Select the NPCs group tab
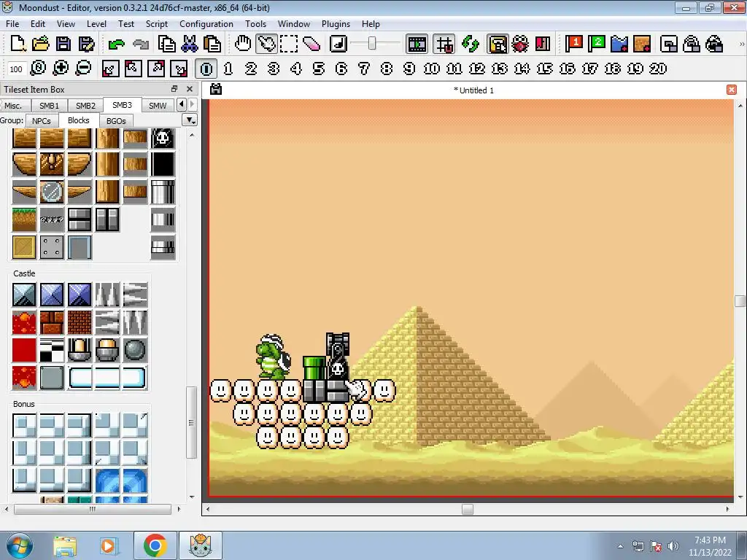Image resolution: width=747 pixels, height=560 pixels. point(42,121)
